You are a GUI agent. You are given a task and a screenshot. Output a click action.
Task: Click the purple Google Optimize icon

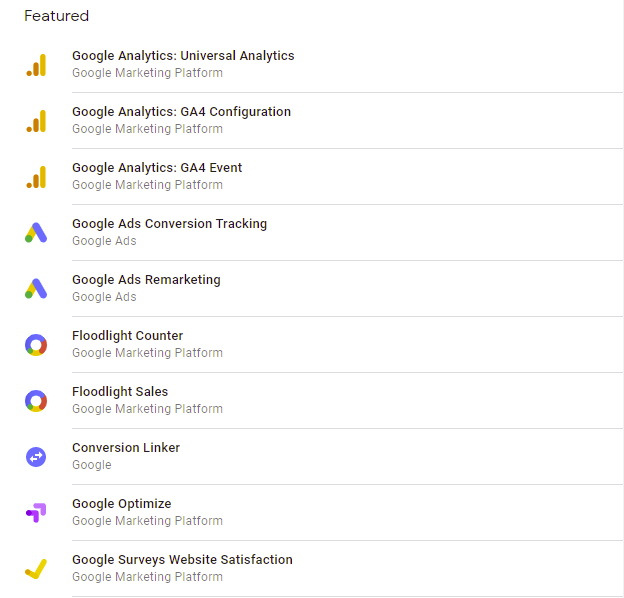click(36, 513)
